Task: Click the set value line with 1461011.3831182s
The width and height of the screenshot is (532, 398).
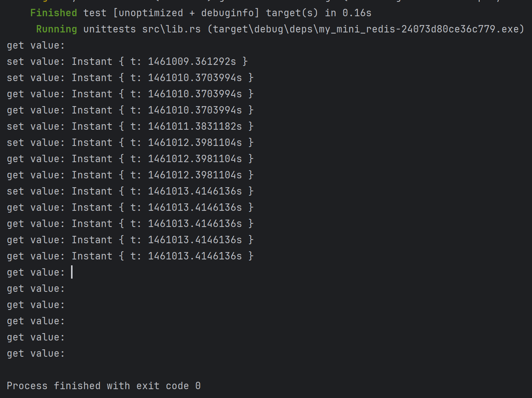Action: coord(130,126)
